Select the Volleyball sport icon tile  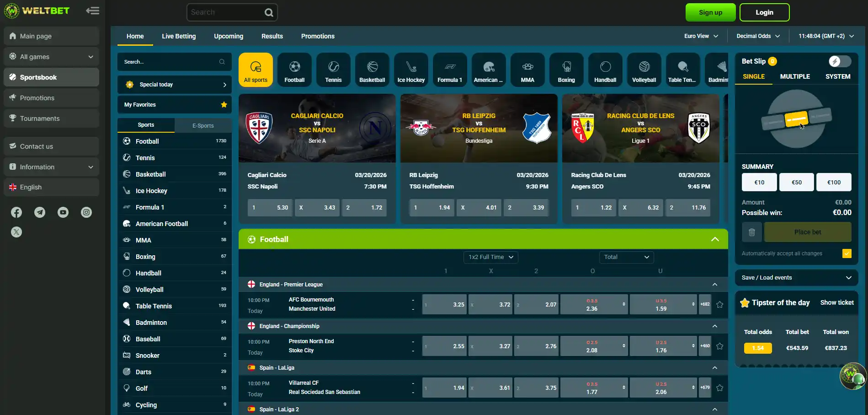pos(644,70)
